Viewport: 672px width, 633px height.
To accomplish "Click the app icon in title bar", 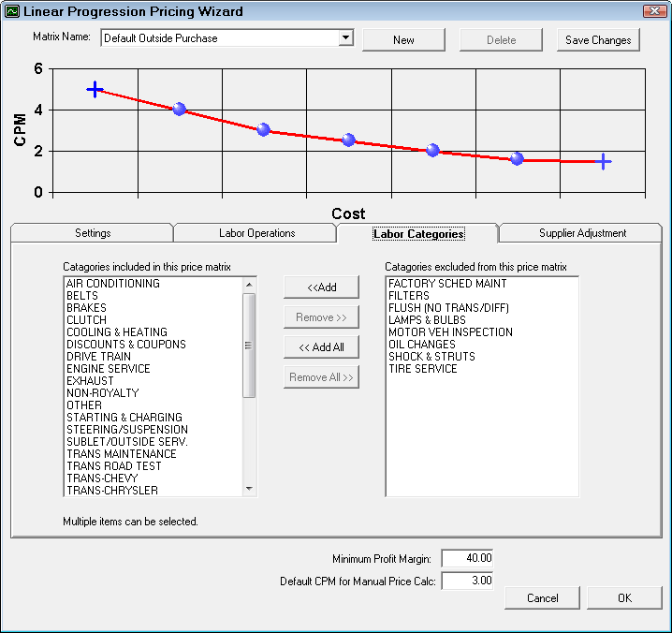I will point(12,12).
